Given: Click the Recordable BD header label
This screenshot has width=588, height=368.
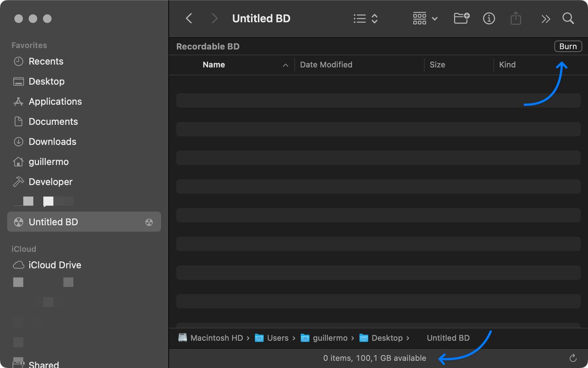Looking at the screenshot, I should [x=208, y=47].
